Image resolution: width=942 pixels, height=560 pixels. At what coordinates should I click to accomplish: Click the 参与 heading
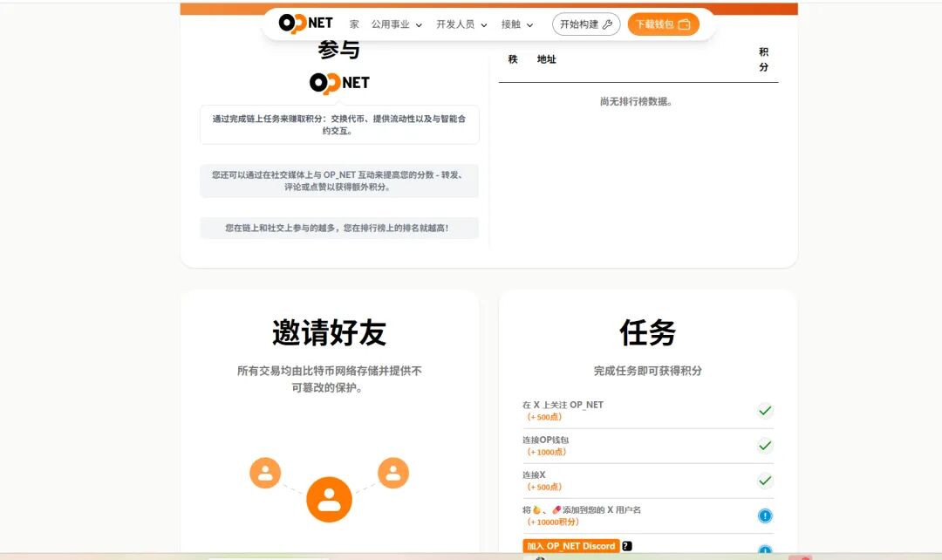tap(338, 50)
